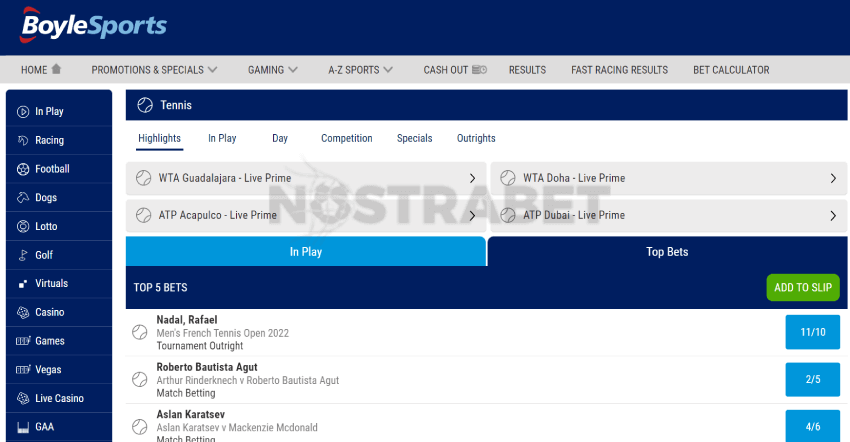Select Nadal 11/10 odds button

coord(813,332)
